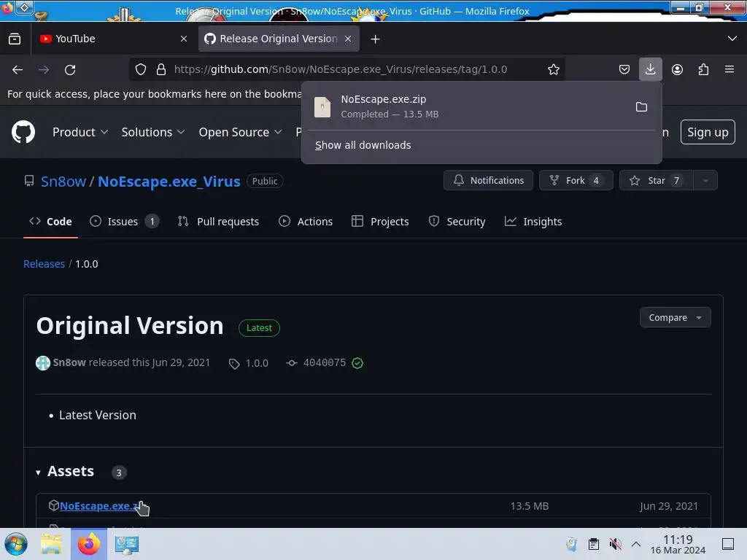
Task: Click the taskbar clock showing 11:19
Action: coord(678,544)
